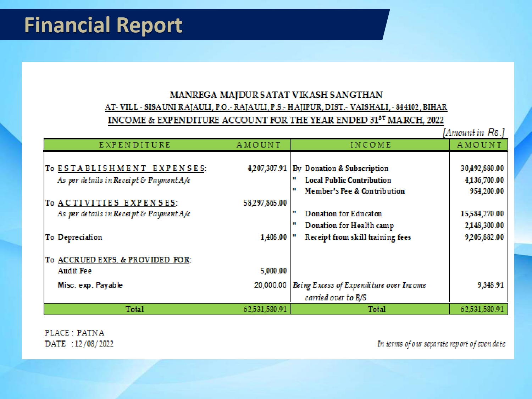Click the Excess of Expenditure over Income text
532x399 pixels.
359,285
